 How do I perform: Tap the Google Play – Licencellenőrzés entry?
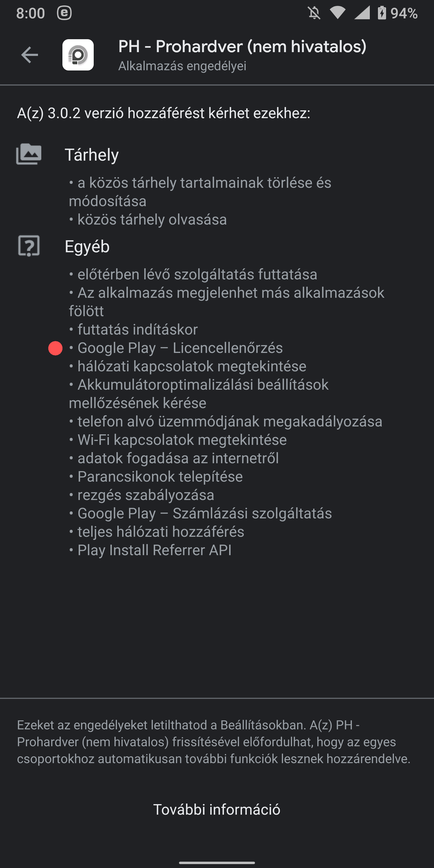(x=180, y=348)
